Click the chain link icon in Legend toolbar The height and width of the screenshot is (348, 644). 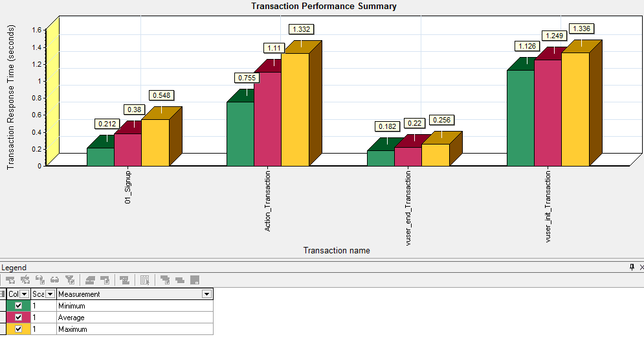pos(55,280)
